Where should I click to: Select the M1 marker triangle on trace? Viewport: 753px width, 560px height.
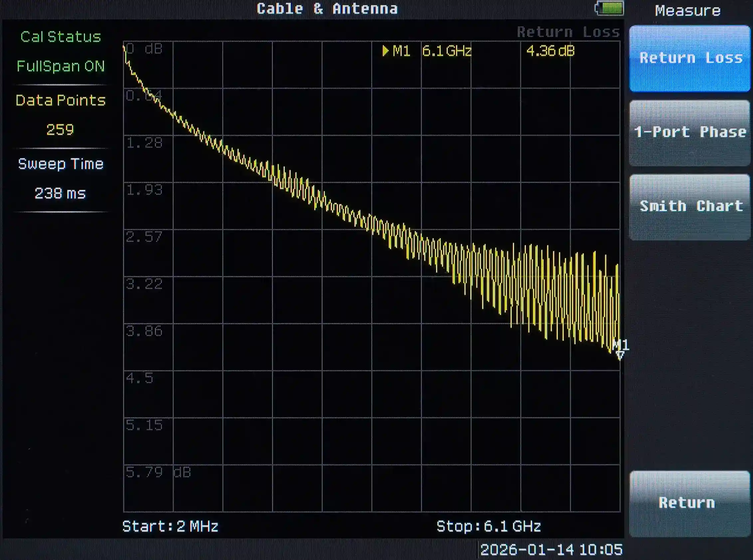tap(620, 355)
